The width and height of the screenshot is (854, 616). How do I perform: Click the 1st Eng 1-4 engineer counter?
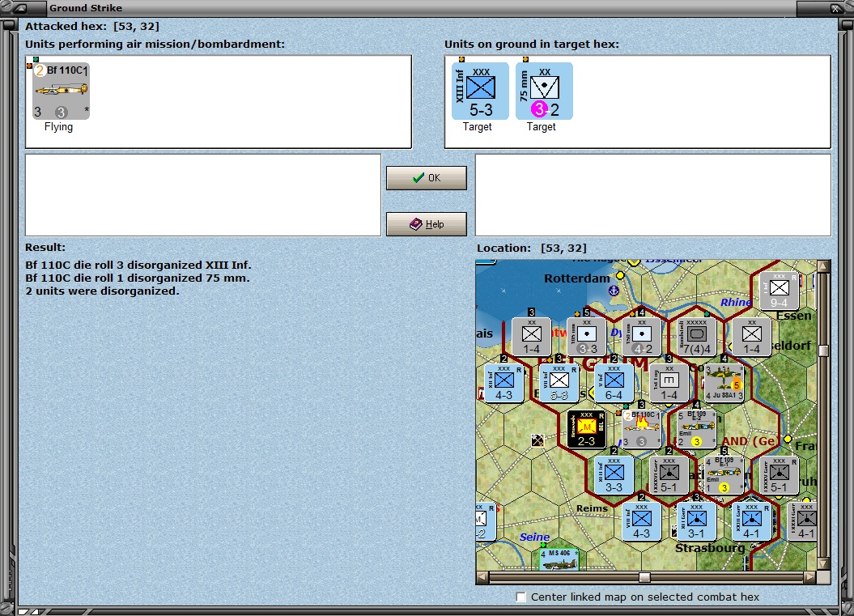[x=669, y=384]
